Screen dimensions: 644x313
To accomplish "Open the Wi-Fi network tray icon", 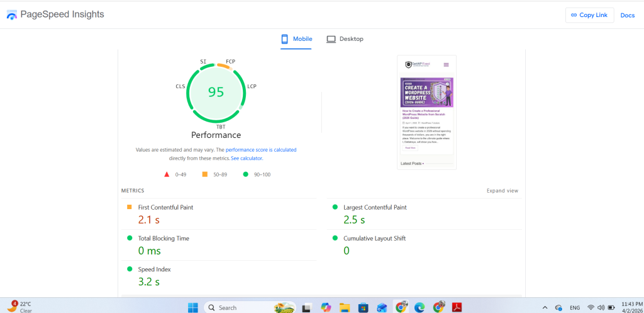I will pos(591,307).
